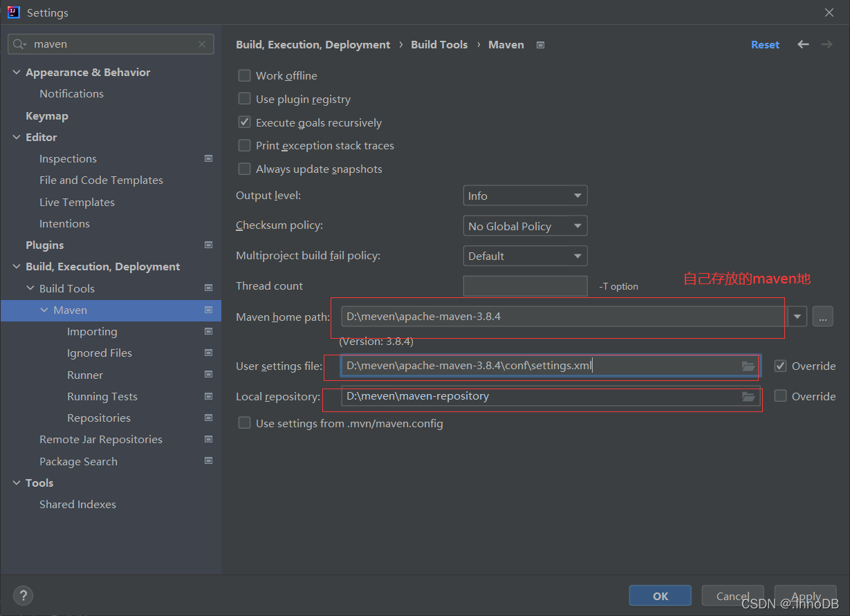850x616 pixels.
Task: Open help with the question mark icon
Action: [x=23, y=595]
